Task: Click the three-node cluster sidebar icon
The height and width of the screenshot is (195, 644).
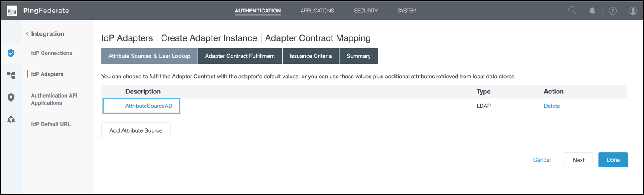Action: (11, 119)
